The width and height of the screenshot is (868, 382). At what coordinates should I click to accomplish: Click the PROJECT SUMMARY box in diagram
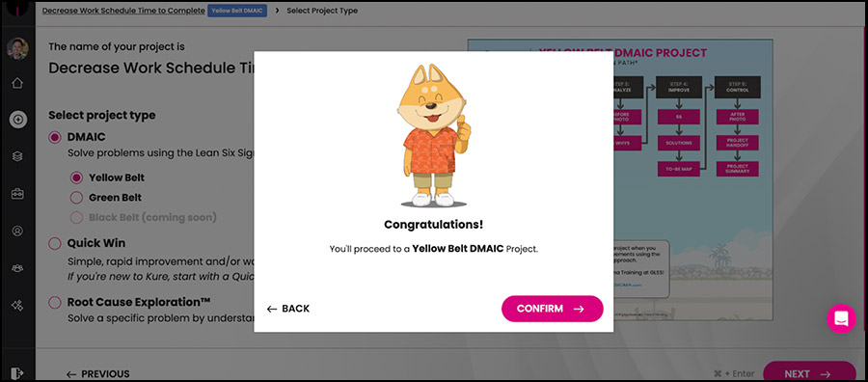tap(738, 169)
